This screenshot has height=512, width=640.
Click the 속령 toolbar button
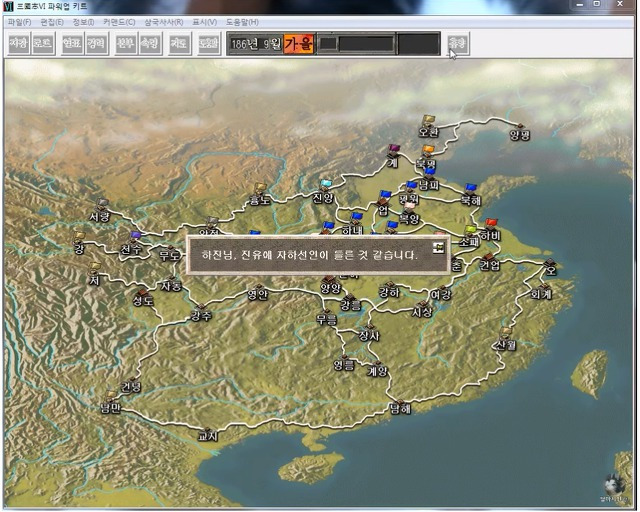[x=150, y=43]
